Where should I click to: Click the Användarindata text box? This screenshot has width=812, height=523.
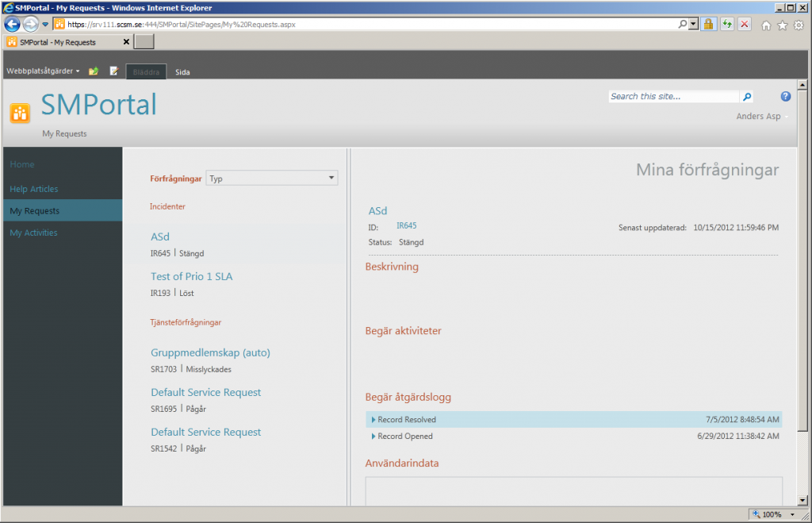point(574,491)
